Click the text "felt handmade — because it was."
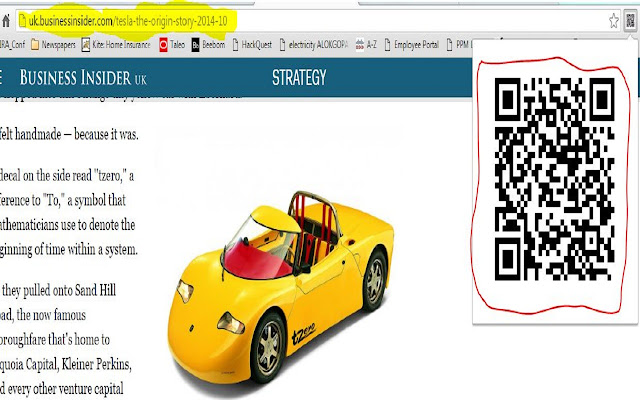Screen dimensions: 640x400 69,134
